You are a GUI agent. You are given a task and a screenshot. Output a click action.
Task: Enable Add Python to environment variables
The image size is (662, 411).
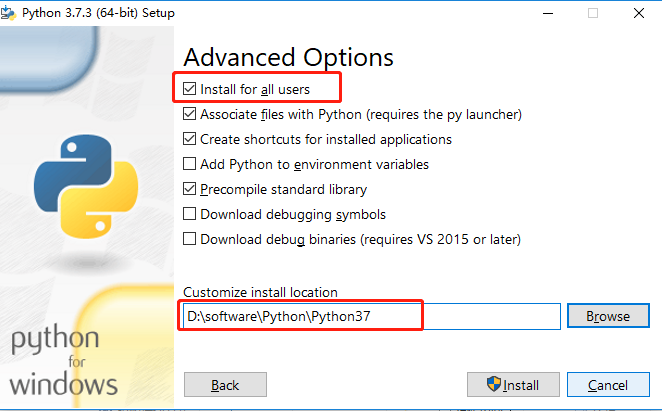coord(190,164)
